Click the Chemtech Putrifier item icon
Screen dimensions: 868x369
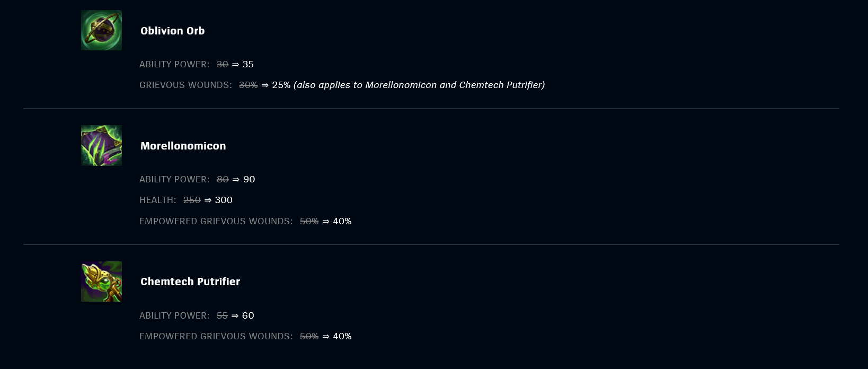(x=101, y=282)
